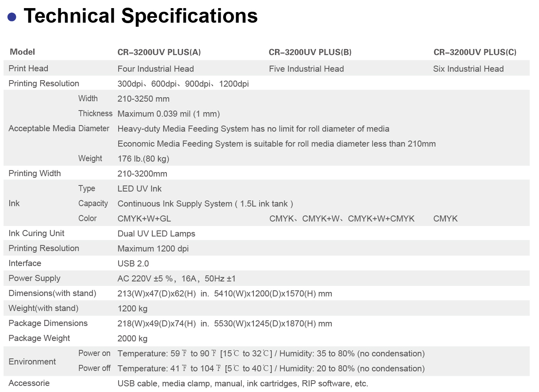Click the USB 2.0 interface value

[133, 264]
